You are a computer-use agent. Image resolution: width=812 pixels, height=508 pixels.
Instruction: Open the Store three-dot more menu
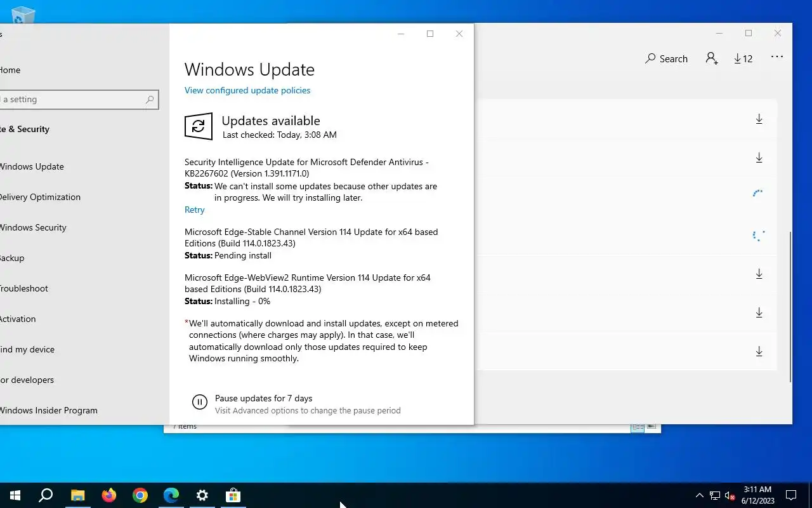777,57
